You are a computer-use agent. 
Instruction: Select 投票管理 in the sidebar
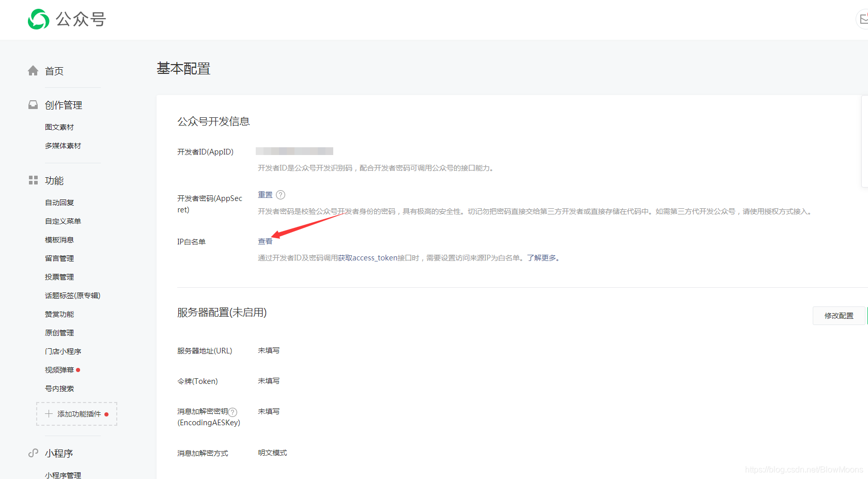click(59, 277)
